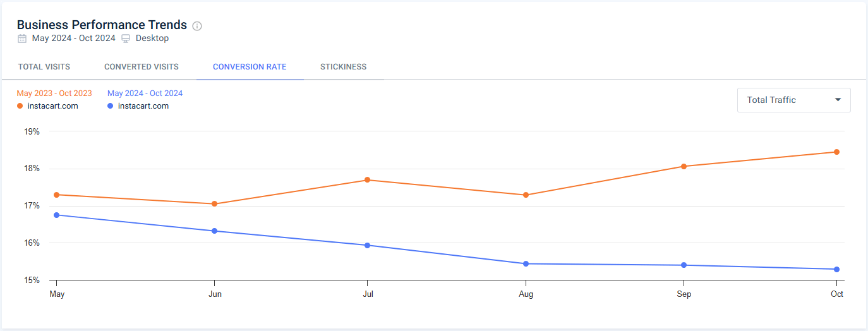Select the blue August data point
Viewport: 868px width, 331px height.
(x=526, y=263)
